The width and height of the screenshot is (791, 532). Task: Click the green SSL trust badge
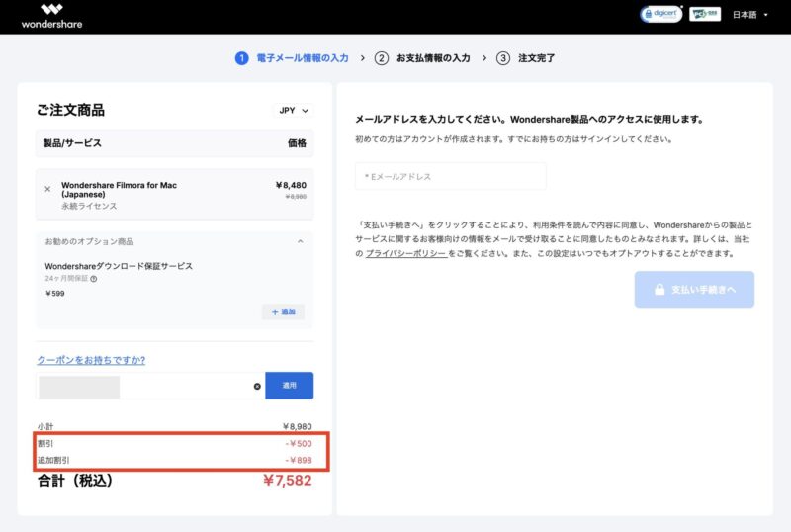pyautogui.click(x=704, y=15)
